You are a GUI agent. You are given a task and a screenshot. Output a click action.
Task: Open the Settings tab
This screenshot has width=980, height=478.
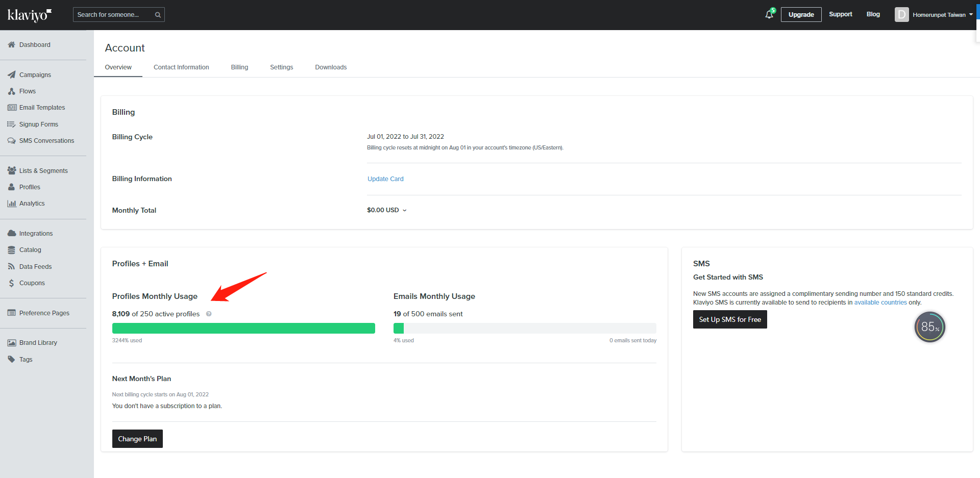click(281, 67)
